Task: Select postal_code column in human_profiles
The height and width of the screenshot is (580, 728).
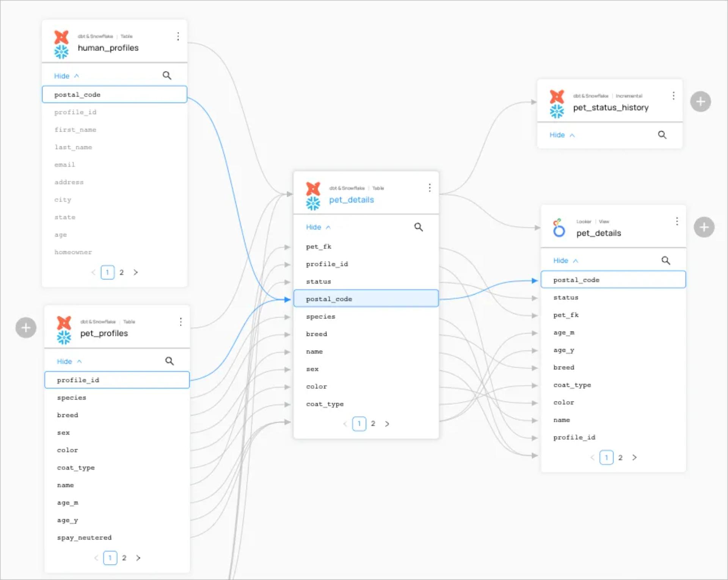Action: pyautogui.click(x=115, y=94)
